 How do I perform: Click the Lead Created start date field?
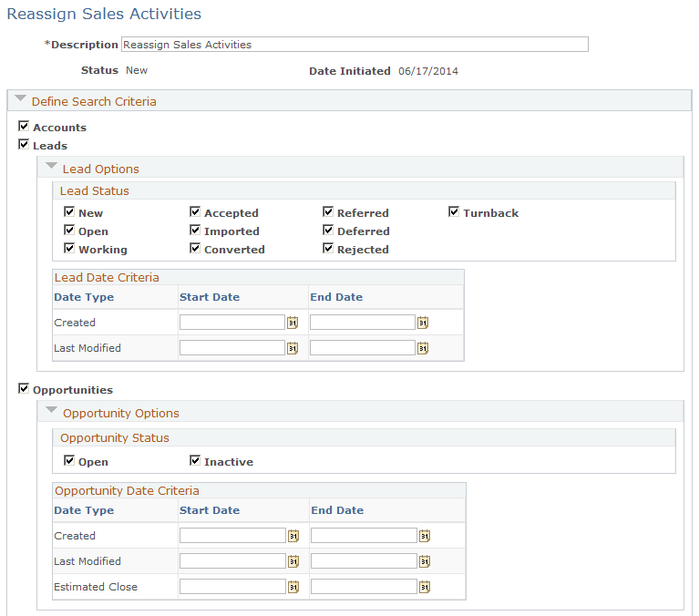pos(232,323)
